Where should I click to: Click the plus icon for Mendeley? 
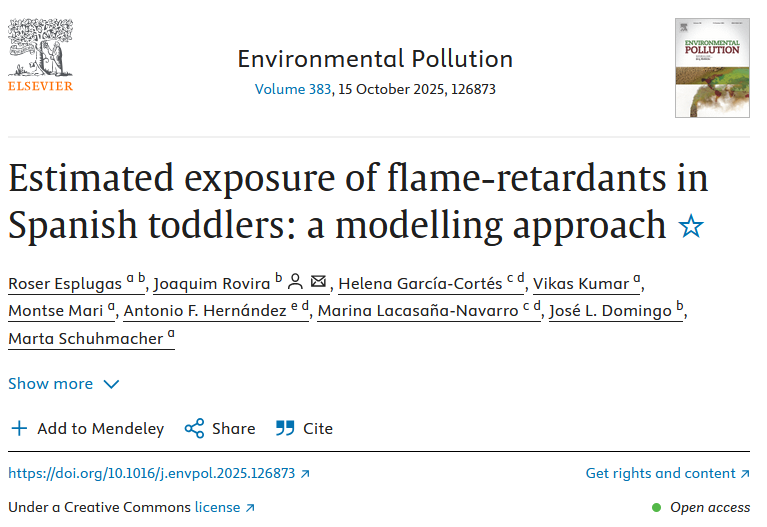click(x=19, y=428)
